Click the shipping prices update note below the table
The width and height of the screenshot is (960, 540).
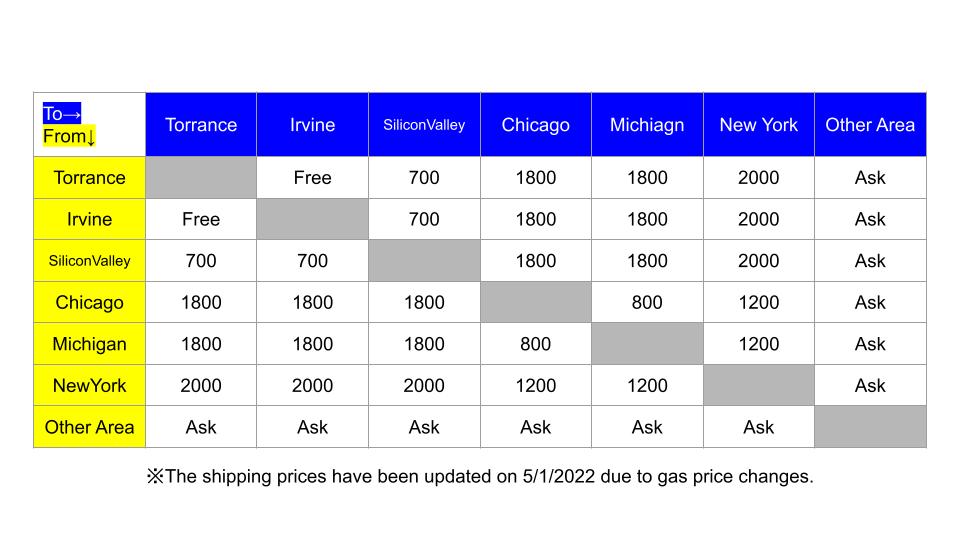click(480, 477)
